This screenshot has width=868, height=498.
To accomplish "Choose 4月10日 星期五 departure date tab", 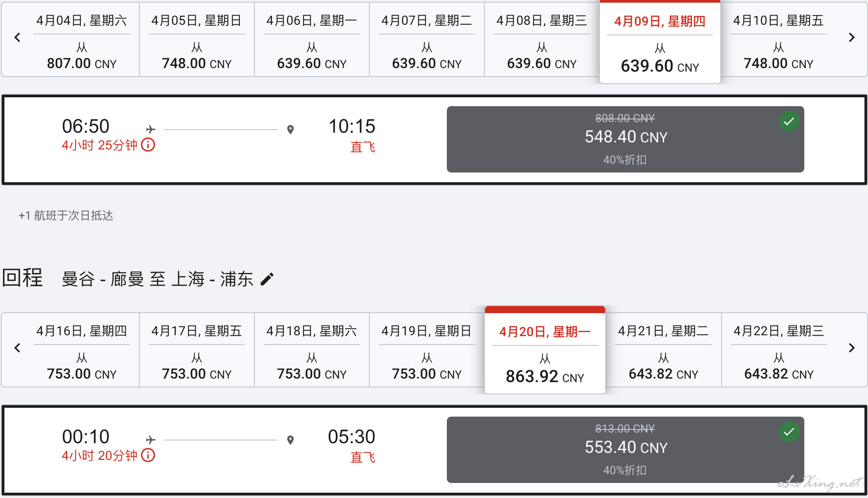I will click(779, 40).
